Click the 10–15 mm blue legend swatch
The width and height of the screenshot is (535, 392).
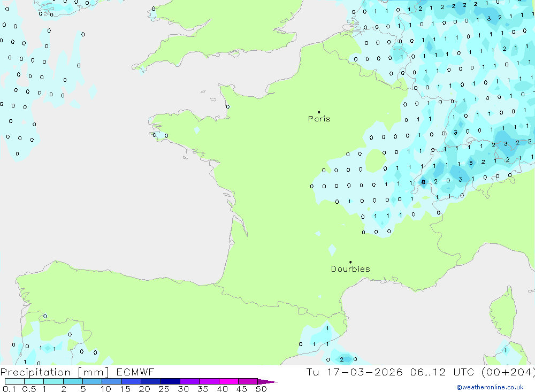112,381
